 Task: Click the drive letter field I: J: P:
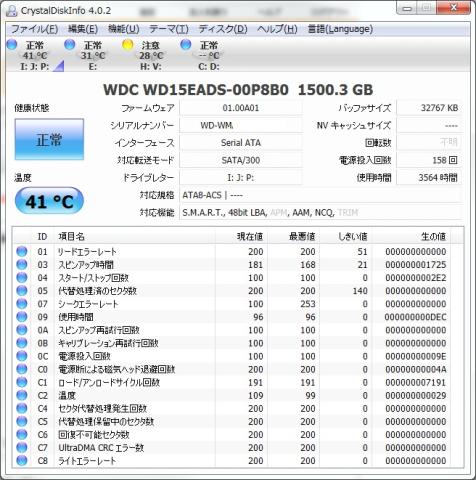241,178
